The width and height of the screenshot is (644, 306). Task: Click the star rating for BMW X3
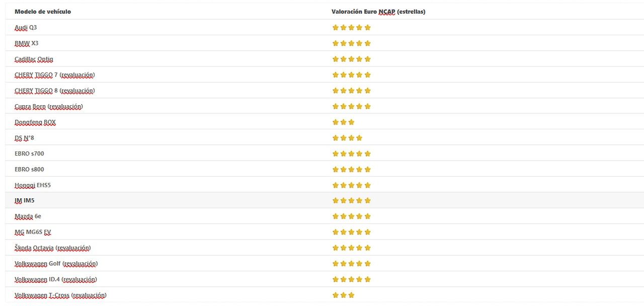click(x=351, y=43)
